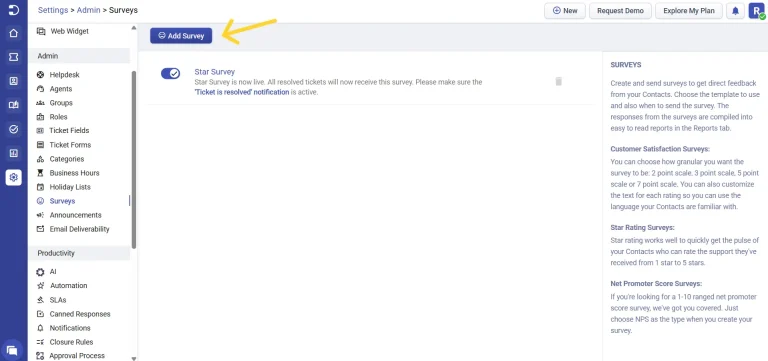Open Announcements in the sidebar
Viewport: 768px width, 361px height.
pyautogui.click(x=75, y=215)
